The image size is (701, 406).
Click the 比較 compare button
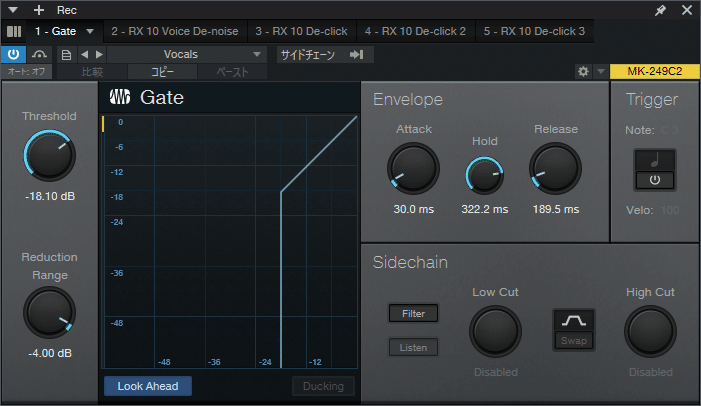(x=92, y=72)
